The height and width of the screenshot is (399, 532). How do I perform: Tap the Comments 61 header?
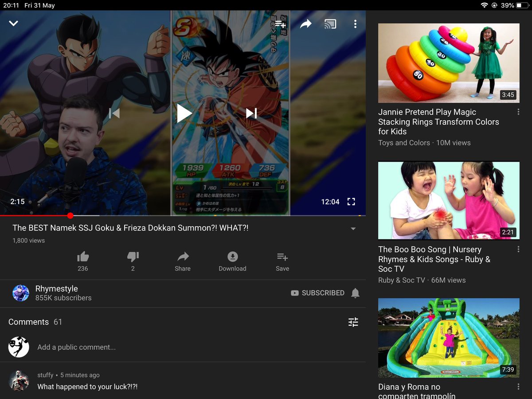35,322
